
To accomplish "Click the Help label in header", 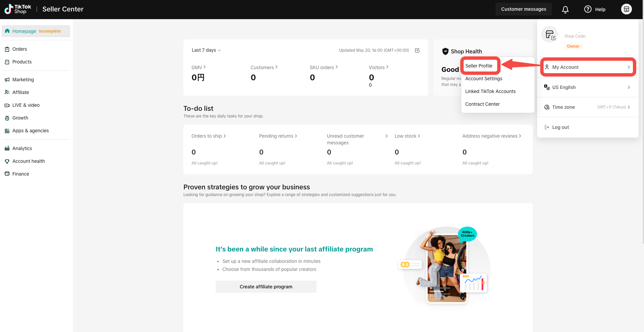I will tap(600, 9).
